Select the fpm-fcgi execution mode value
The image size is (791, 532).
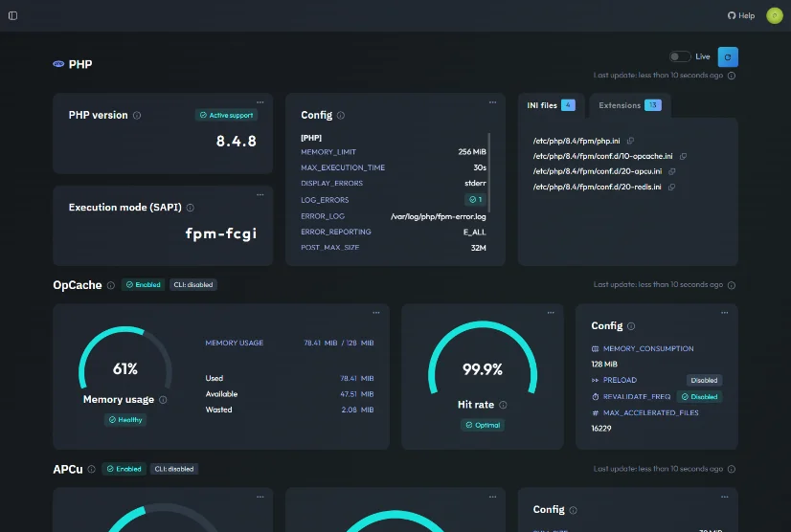click(x=221, y=233)
